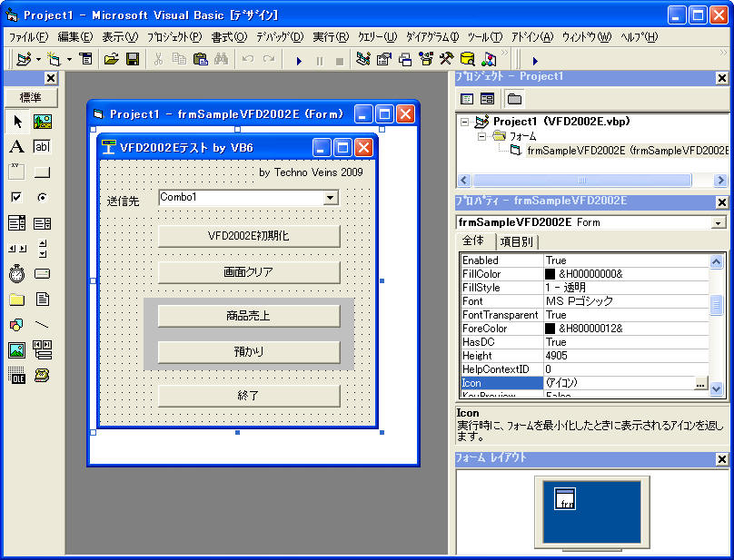Viewport: 734px width, 560px height.
Task: Switch to the 全体 properties tab
Action: [x=473, y=241]
